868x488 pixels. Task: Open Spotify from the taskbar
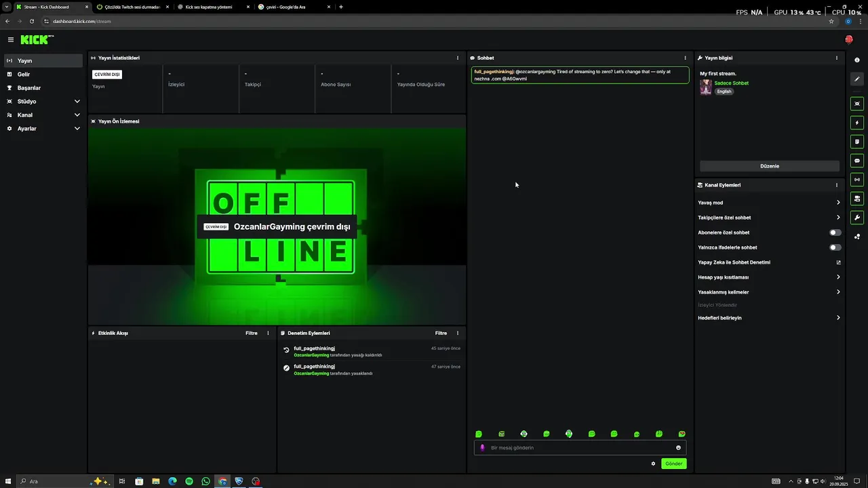(x=189, y=481)
